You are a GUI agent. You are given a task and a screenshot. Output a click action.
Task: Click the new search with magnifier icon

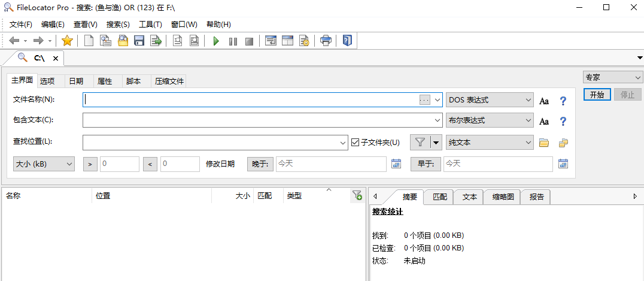pyautogui.click(x=106, y=41)
